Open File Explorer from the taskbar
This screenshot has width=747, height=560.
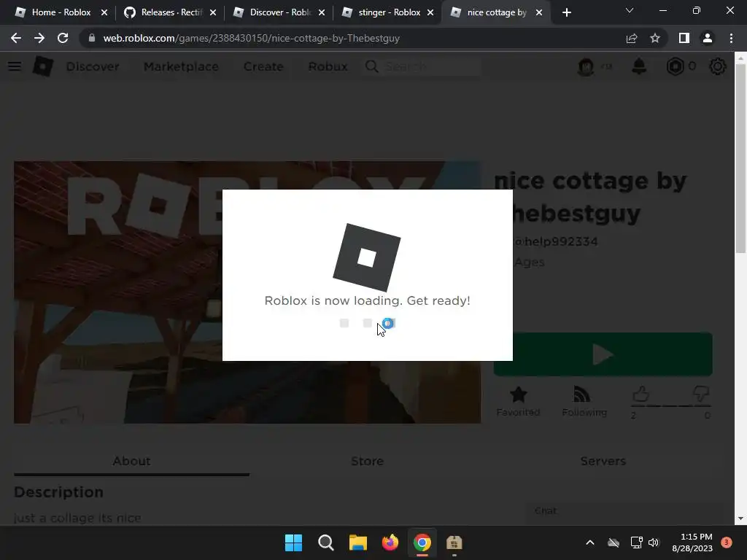357,542
